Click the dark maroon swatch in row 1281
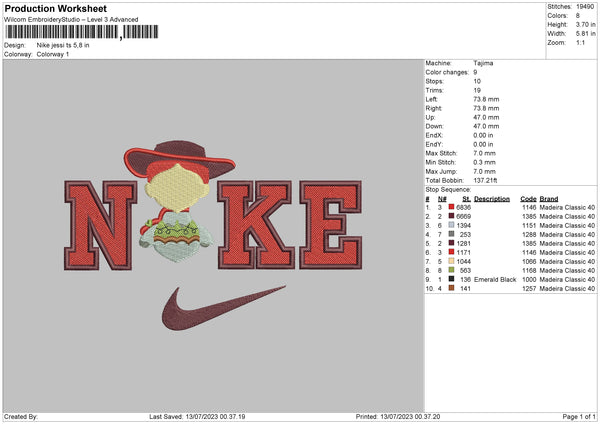The width and height of the screenshot is (600, 424). point(451,243)
